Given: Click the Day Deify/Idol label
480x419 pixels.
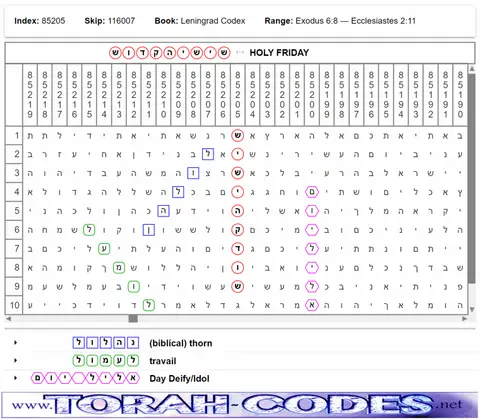Looking at the screenshot, I should tap(179, 379).
